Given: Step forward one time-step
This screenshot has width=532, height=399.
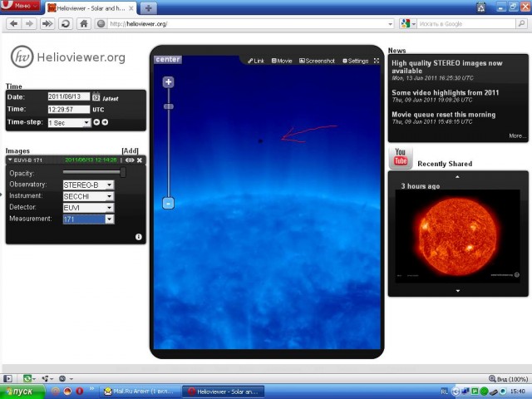Looking at the screenshot, I should coord(106,122).
